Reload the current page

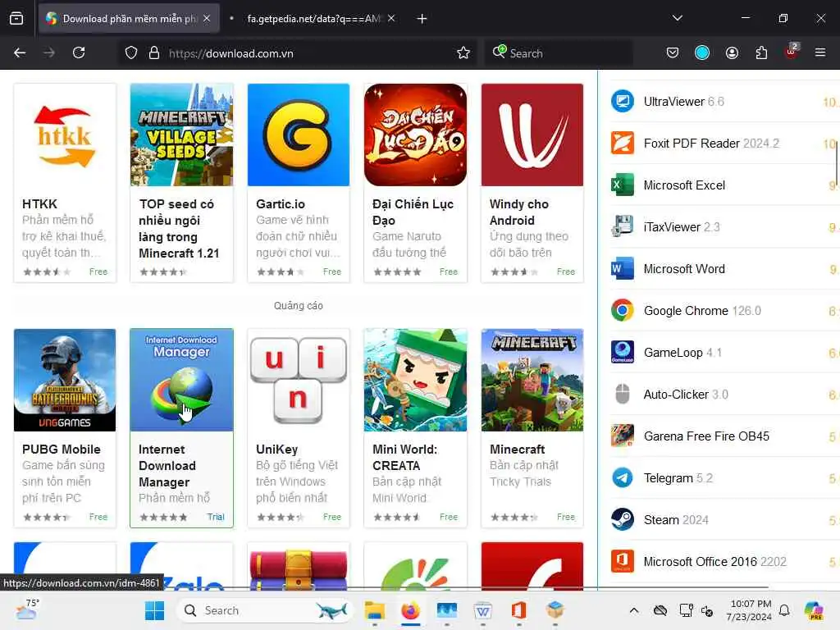pos(79,53)
